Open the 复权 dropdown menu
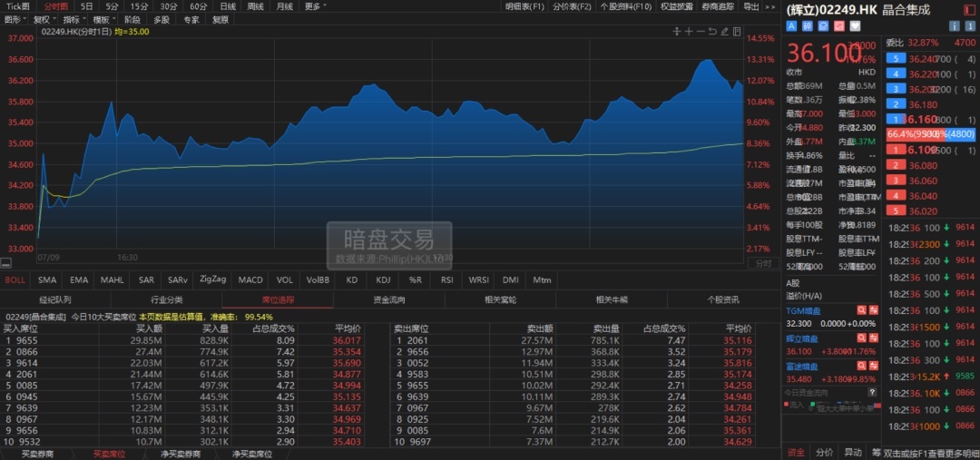Screen dimensions: 980x460 point(44,19)
